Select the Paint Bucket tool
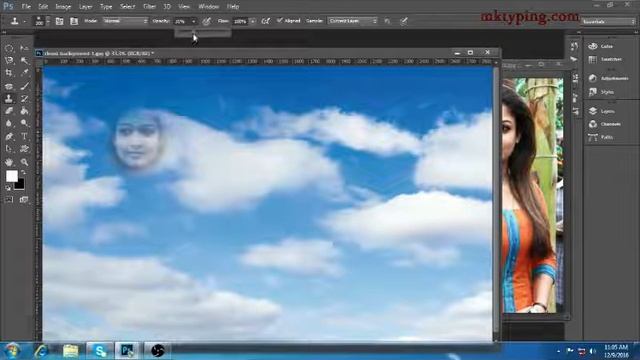 coord(24,111)
